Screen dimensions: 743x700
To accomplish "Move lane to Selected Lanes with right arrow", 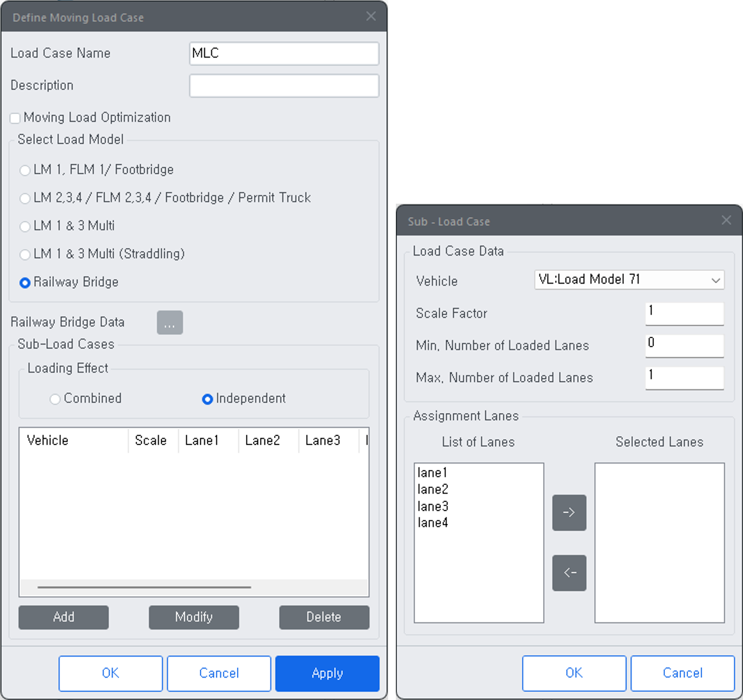I will pos(569,513).
